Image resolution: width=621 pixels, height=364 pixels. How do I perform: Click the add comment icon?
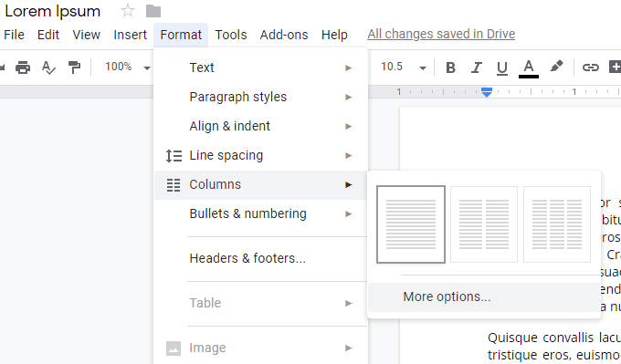pos(615,67)
